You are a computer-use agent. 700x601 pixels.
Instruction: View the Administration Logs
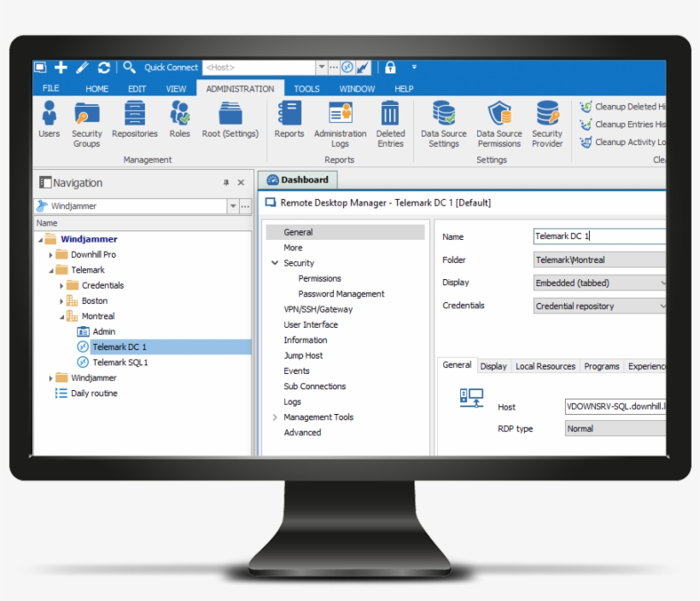pos(340,120)
